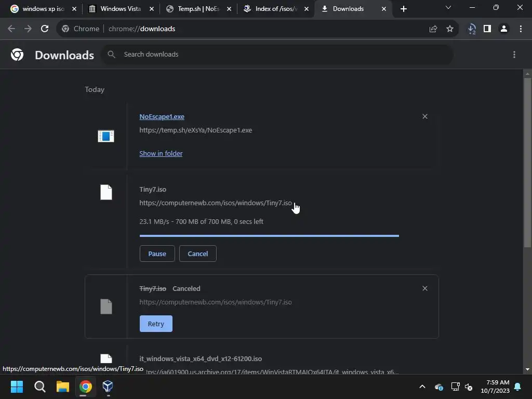
Task: Reload the downloads page
Action: tap(45, 29)
